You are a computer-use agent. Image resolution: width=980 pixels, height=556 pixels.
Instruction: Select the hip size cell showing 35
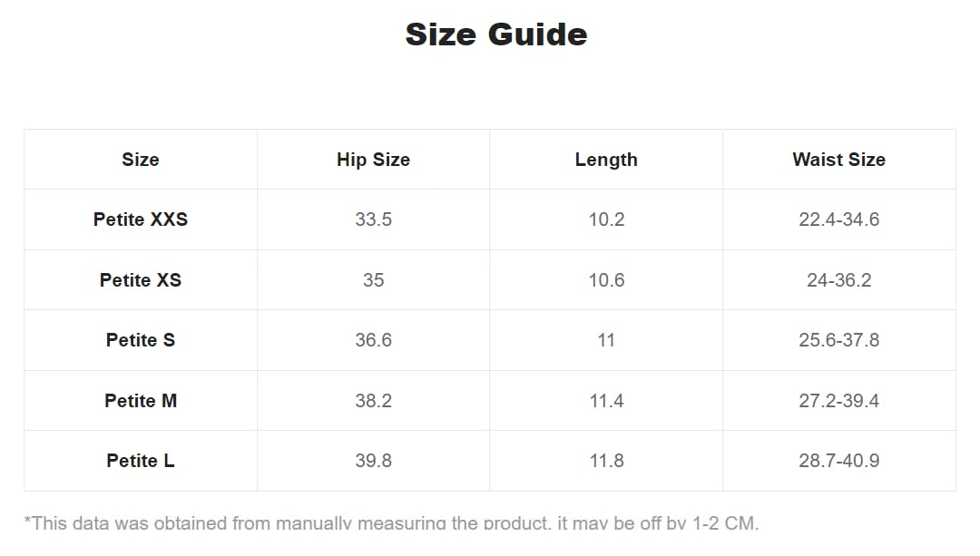(x=373, y=280)
